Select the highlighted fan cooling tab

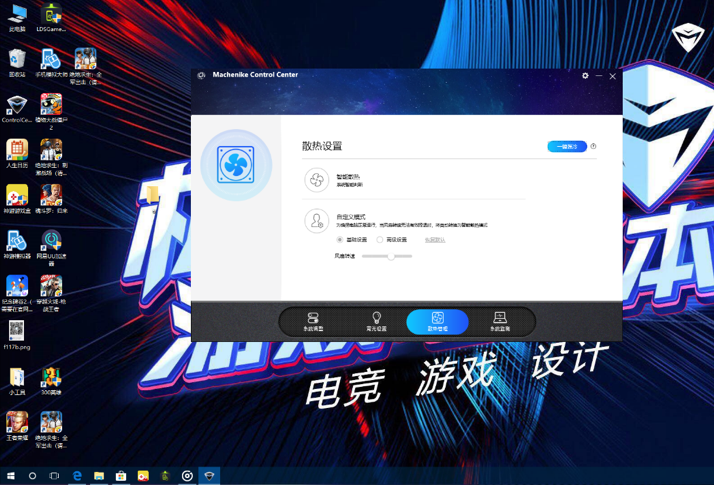tap(437, 322)
